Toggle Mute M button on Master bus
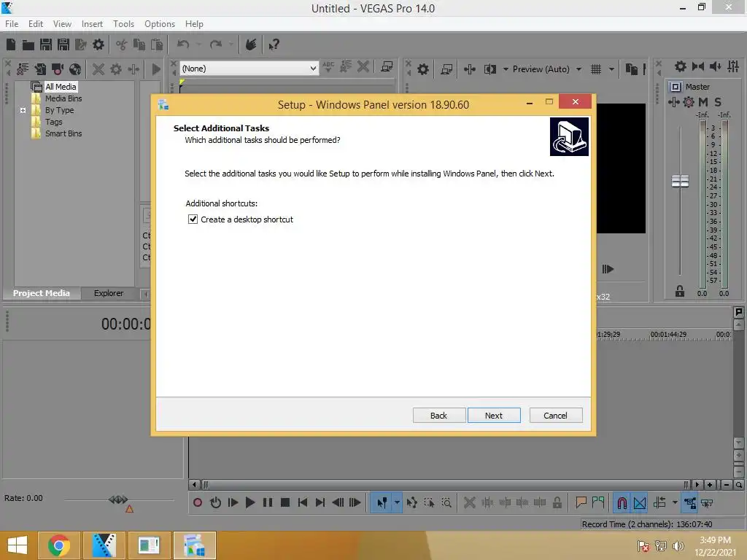 point(703,102)
